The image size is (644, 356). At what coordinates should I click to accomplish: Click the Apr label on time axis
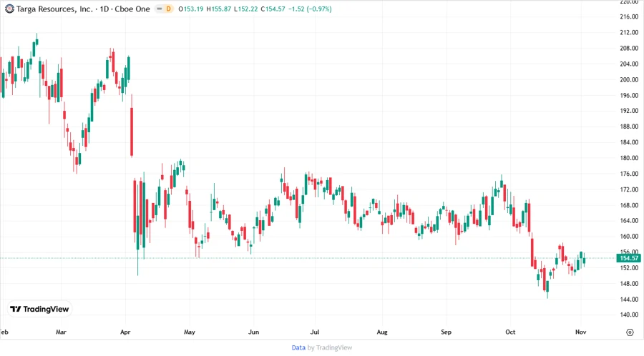pos(125,332)
